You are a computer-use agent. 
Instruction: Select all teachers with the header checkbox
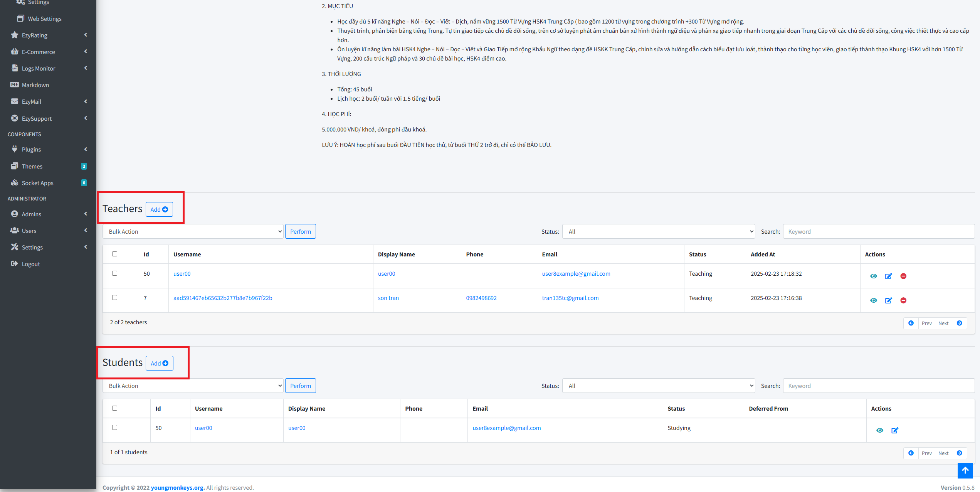114,254
